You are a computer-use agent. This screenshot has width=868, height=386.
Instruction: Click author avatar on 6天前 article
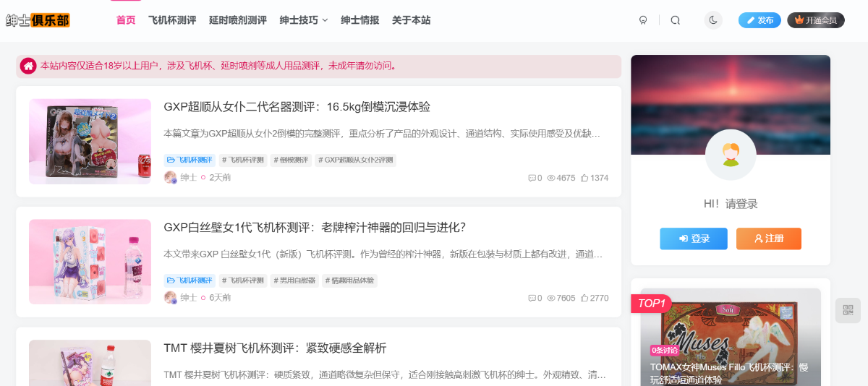tap(171, 298)
